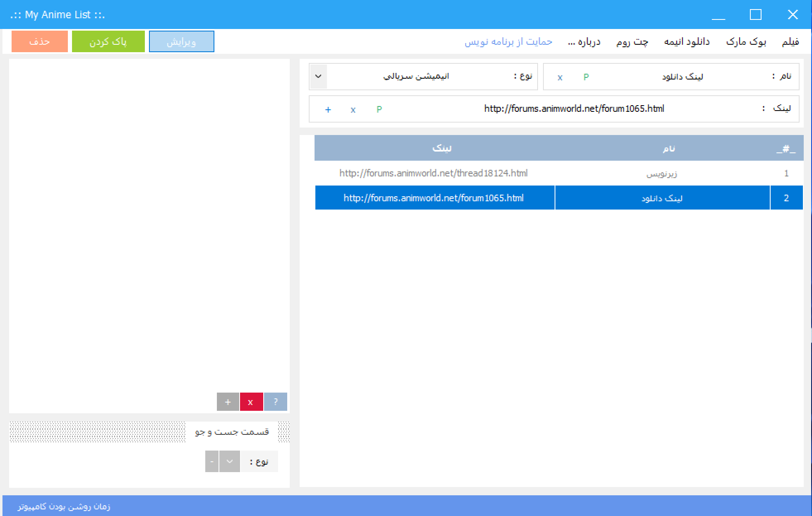Click the x clear icon in the name field
The width and height of the screenshot is (812, 516).
(x=560, y=77)
